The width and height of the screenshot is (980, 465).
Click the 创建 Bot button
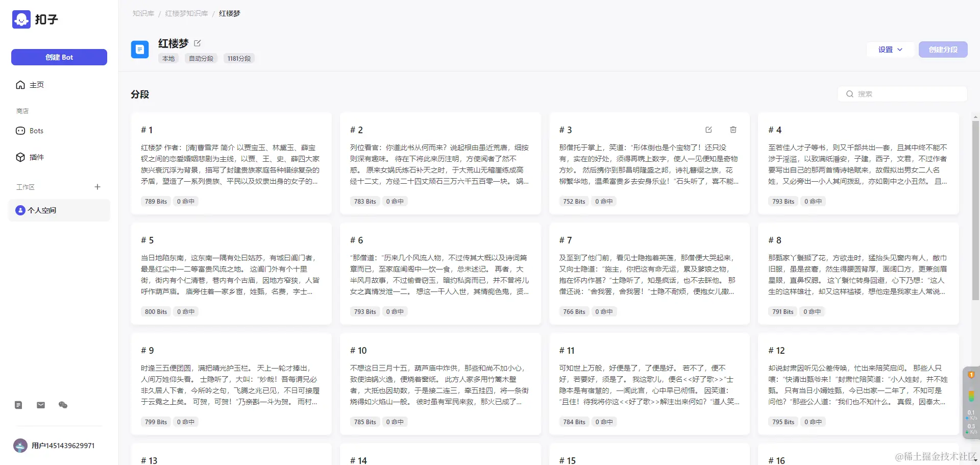pos(59,57)
